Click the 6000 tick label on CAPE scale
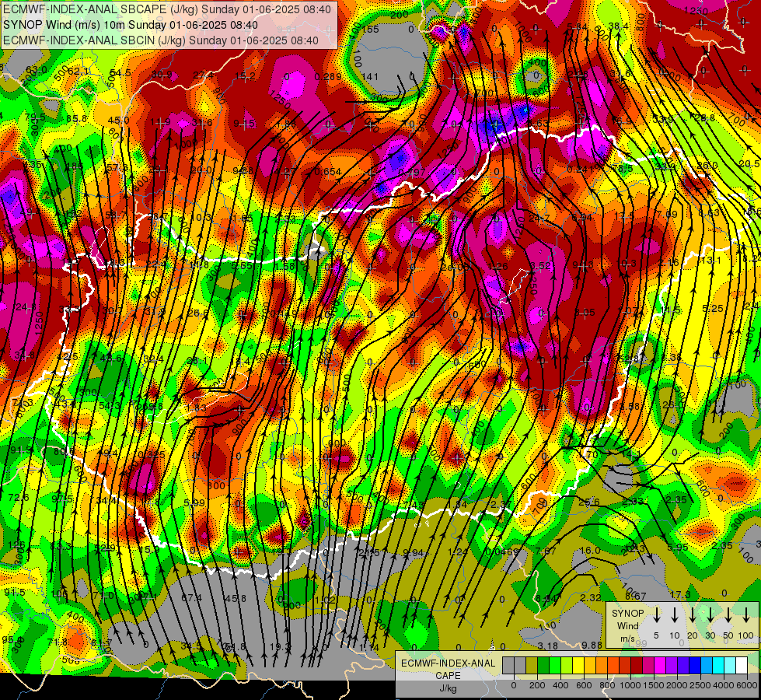 748,685
